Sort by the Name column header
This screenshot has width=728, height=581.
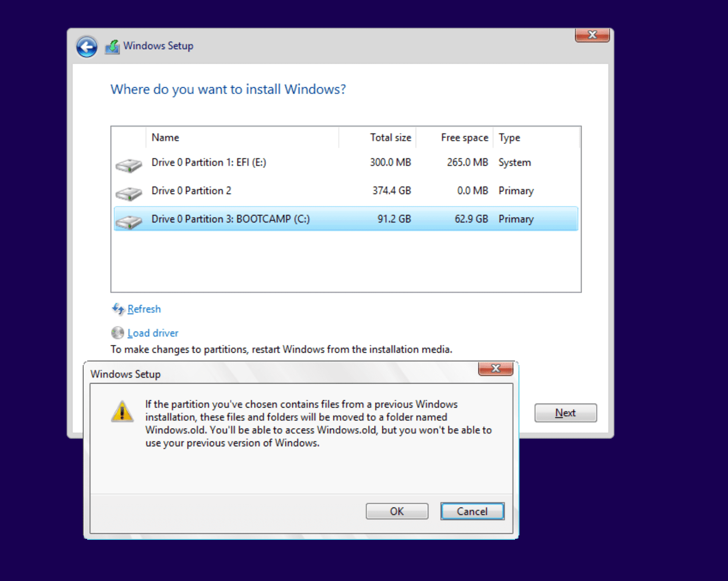click(x=165, y=138)
